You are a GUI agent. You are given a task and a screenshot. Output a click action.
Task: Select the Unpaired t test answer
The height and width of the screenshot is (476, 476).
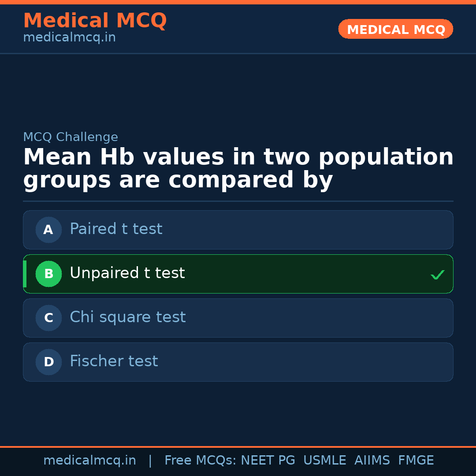point(127,273)
